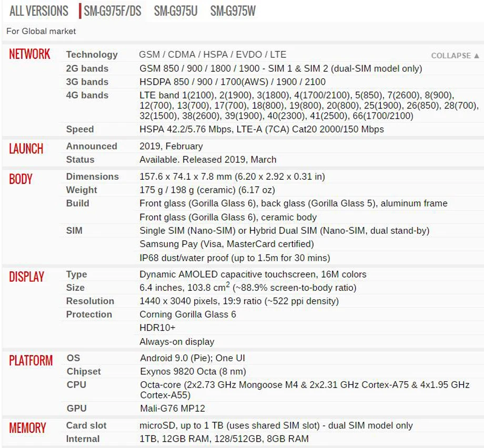Screen dimensions: 484x448
Task: Click the 'Mali-G76 MP12' value
Action: [x=173, y=409]
